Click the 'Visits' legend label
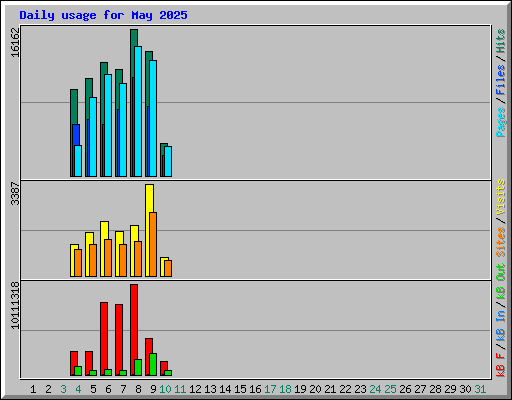This screenshot has width=512, height=400. 501,197
